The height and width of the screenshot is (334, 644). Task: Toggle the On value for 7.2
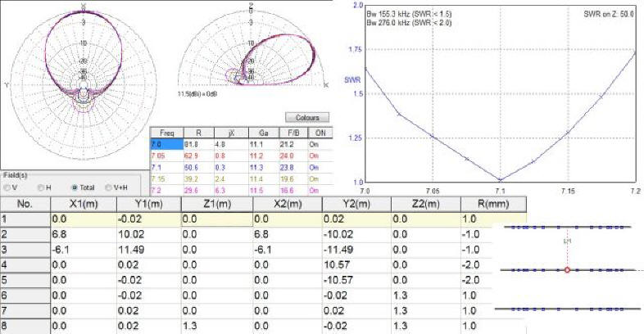pyautogui.click(x=314, y=191)
